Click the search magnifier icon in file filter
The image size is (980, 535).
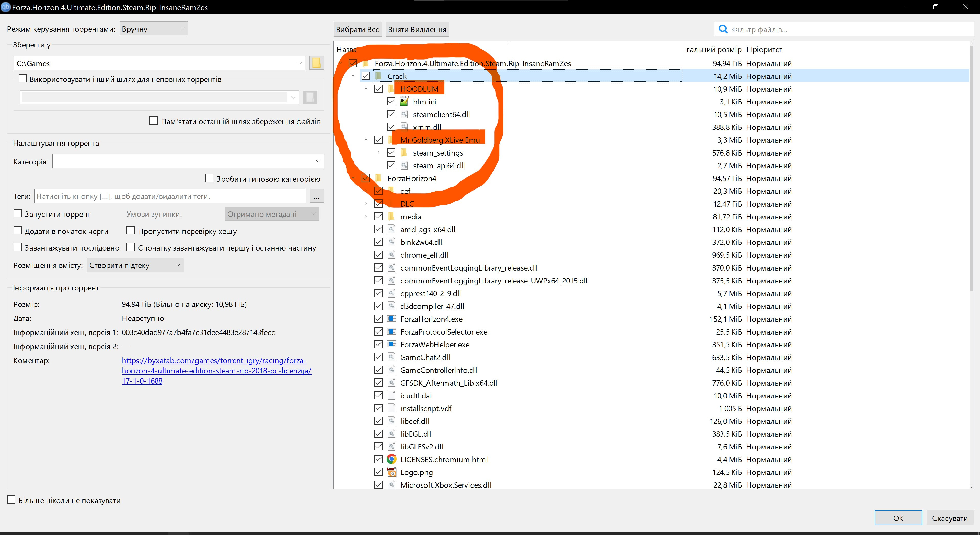pos(723,29)
